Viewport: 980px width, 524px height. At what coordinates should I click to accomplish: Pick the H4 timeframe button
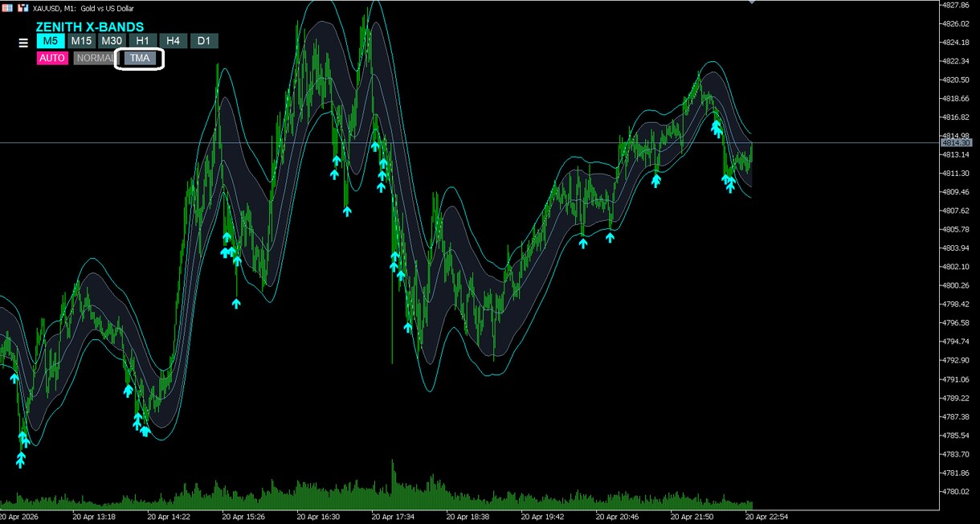pos(173,41)
